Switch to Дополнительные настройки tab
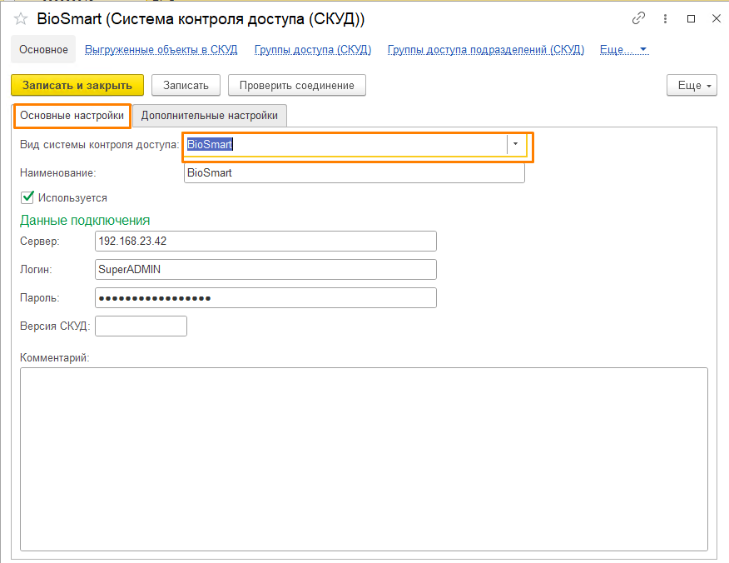 pyautogui.click(x=210, y=116)
